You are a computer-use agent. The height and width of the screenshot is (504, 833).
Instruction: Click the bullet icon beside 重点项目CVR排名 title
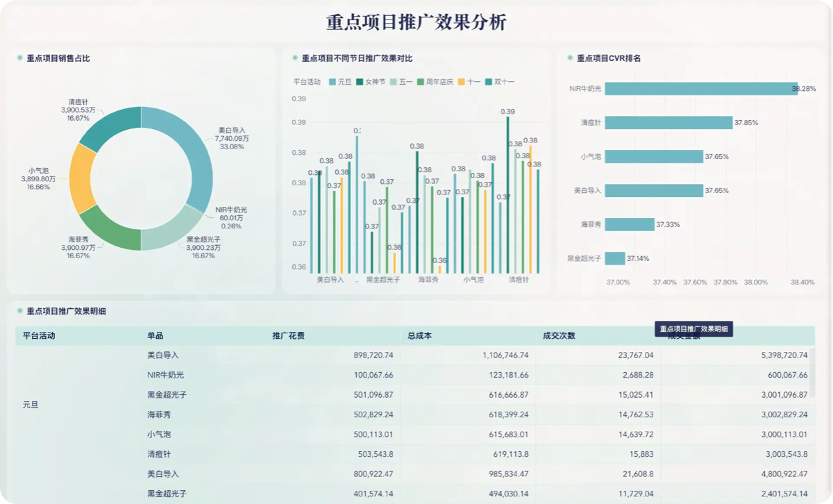(x=570, y=58)
